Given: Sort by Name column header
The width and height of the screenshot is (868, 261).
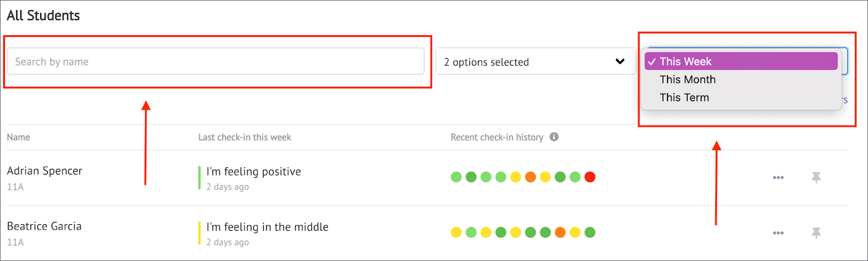Looking at the screenshot, I should pyautogui.click(x=18, y=137).
